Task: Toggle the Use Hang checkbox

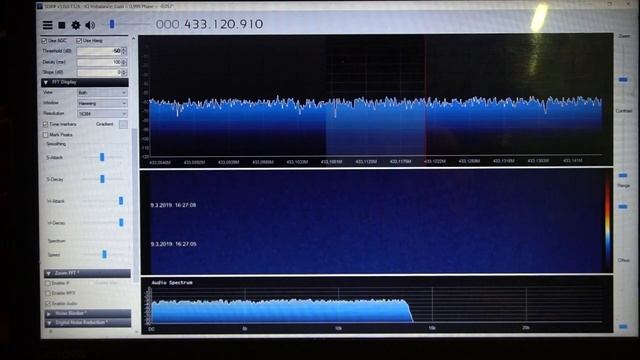Action: pos(79,41)
